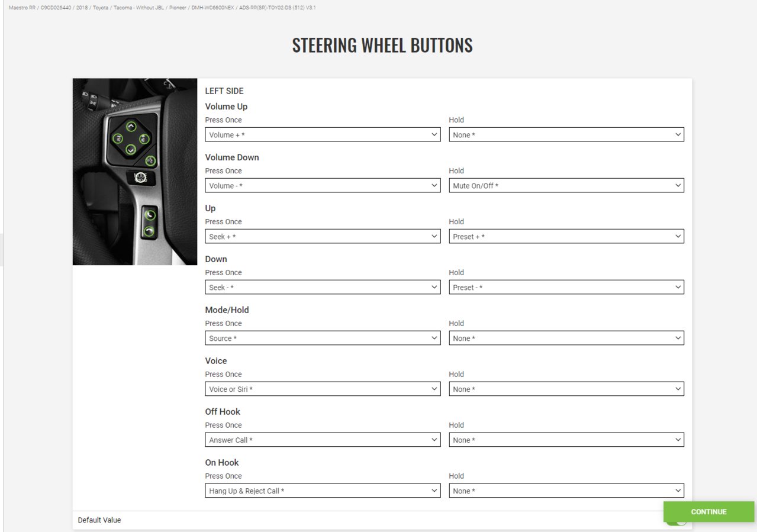
Task: Click the On Hook section label
Action: 222,463
